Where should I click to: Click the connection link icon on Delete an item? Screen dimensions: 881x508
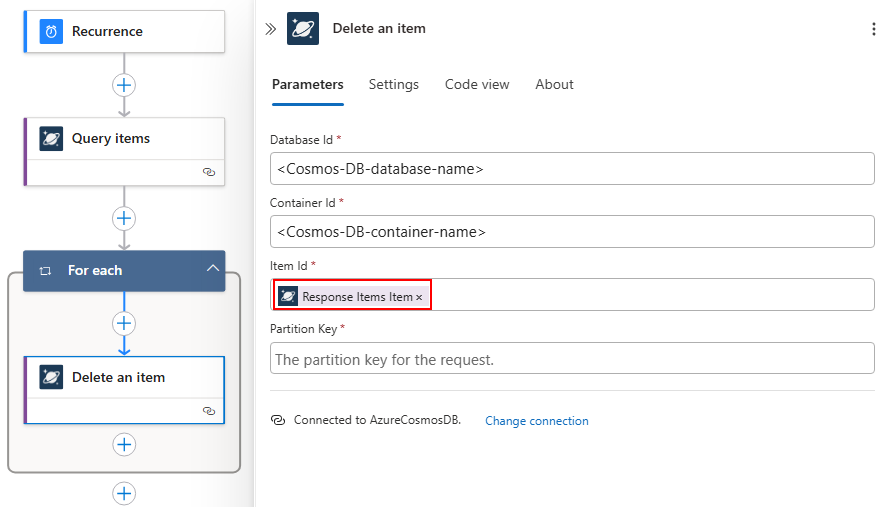pos(209,411)
